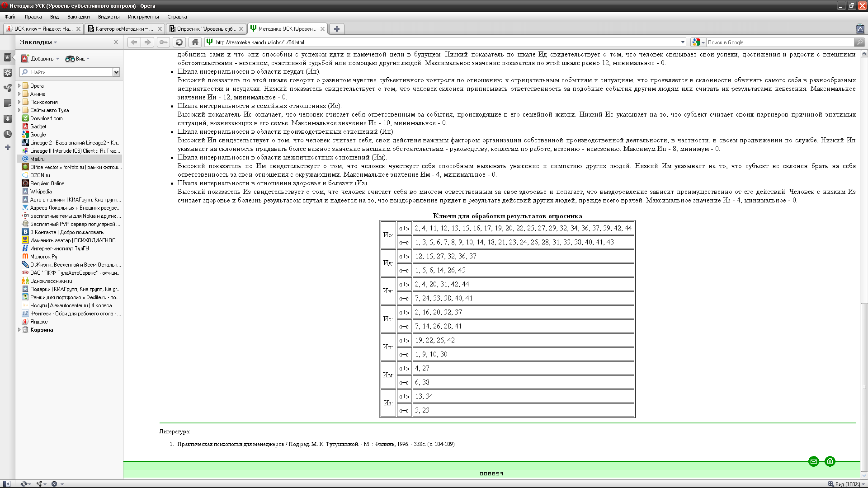Switch to the Категория:Методики tab
868x488 pixels.
tap(125, 29)
